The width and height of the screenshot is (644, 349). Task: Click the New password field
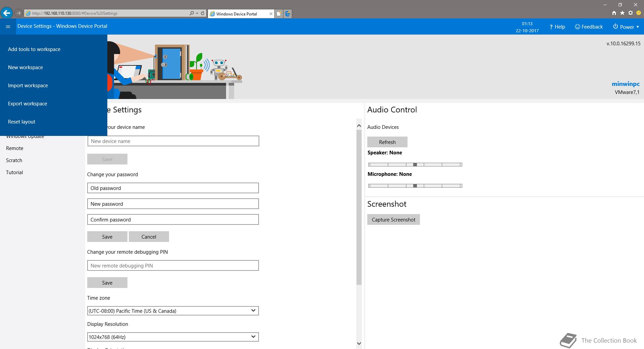tap(173, 204)
